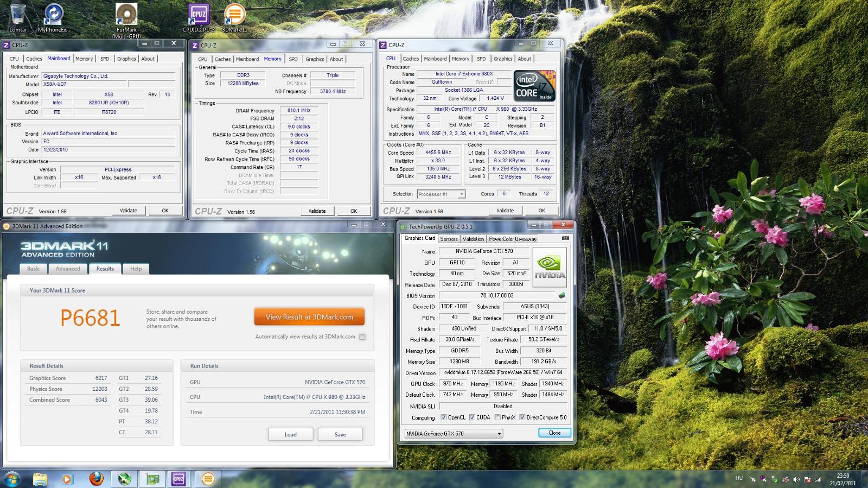Click OK in the Mainboard CPU-Z window
868x488 pixels.
(165, 211)
